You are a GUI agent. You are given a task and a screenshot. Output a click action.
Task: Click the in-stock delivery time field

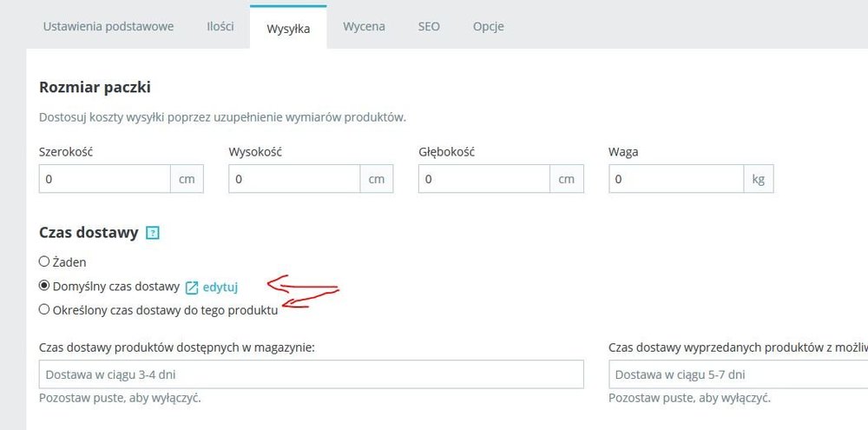click(x=311, y=374)
